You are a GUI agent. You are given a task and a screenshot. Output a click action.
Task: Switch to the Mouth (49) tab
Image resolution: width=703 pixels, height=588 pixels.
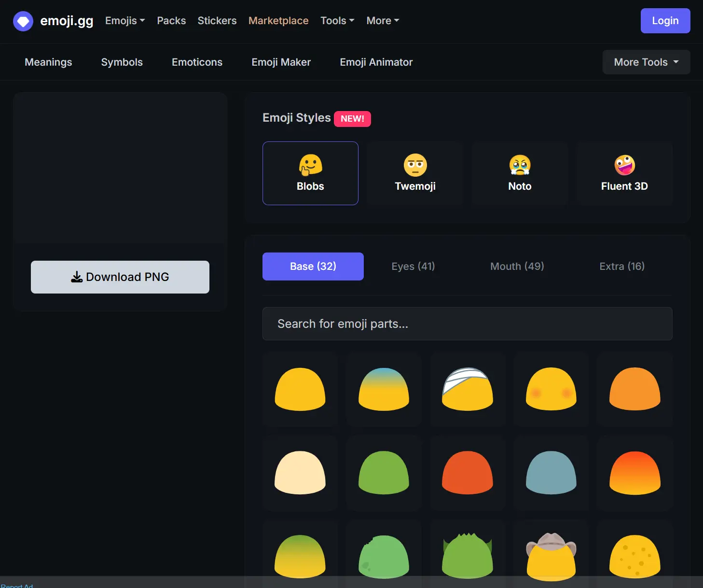tap(517, 266)
